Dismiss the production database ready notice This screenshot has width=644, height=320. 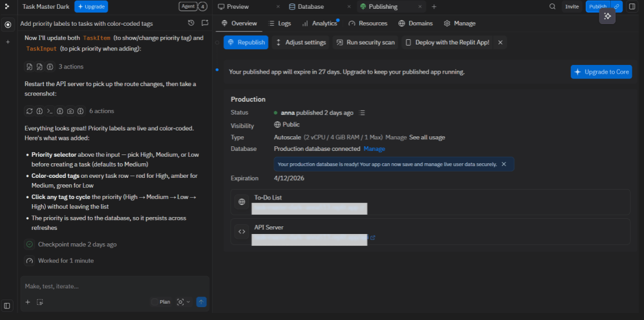[504, 164]
